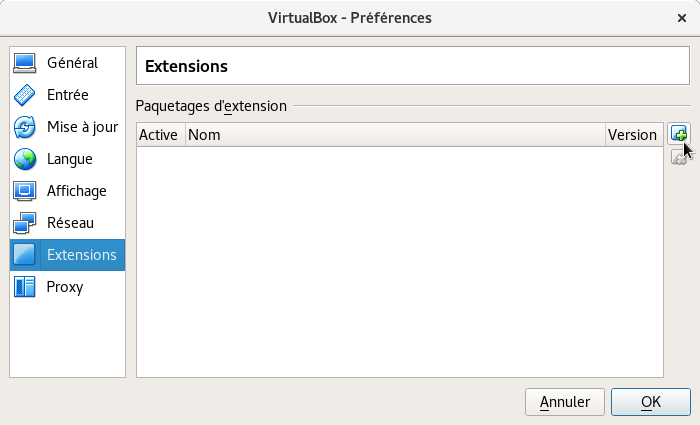
Task: Click the remove extension package icon
Action: (x=679, y=156)
